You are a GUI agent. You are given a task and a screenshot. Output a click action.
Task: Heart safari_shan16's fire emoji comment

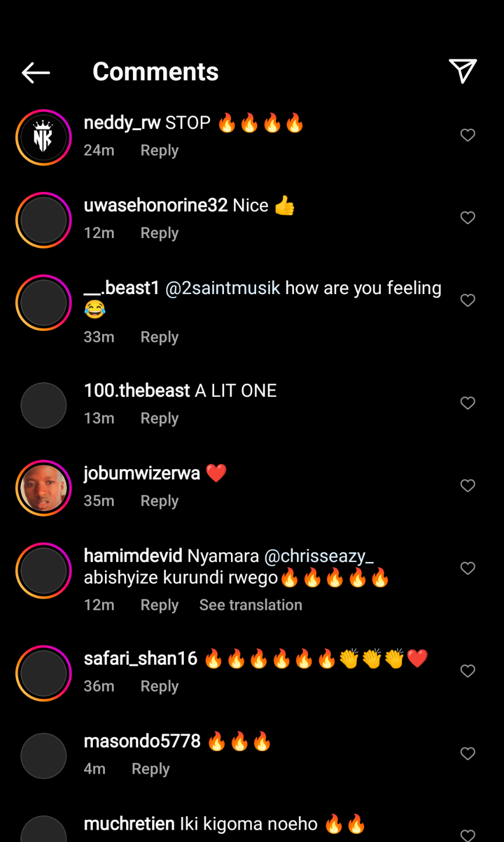(x=468, y=671)
